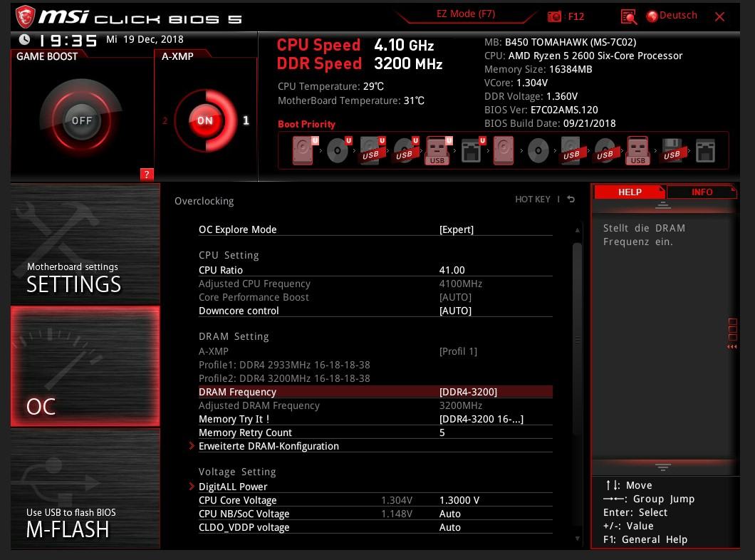
Task: Select the legacy USB key boot icon
Action: (638, 151)
